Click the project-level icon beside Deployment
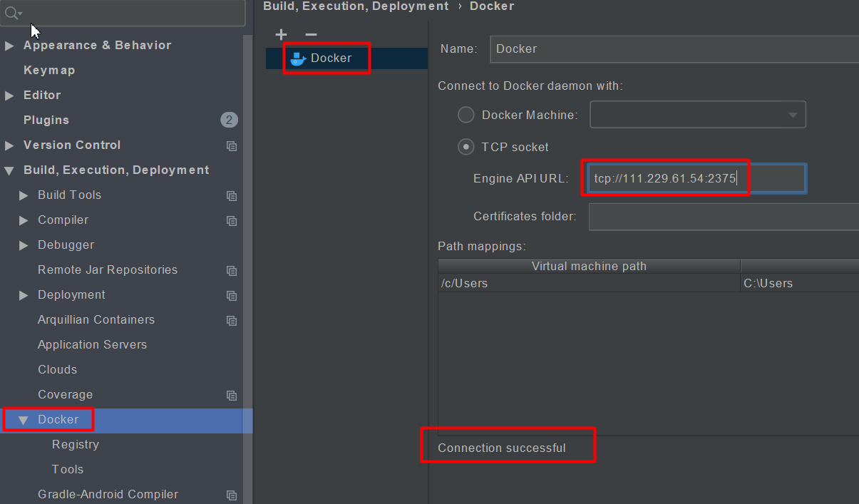 [x=231, y=295]
